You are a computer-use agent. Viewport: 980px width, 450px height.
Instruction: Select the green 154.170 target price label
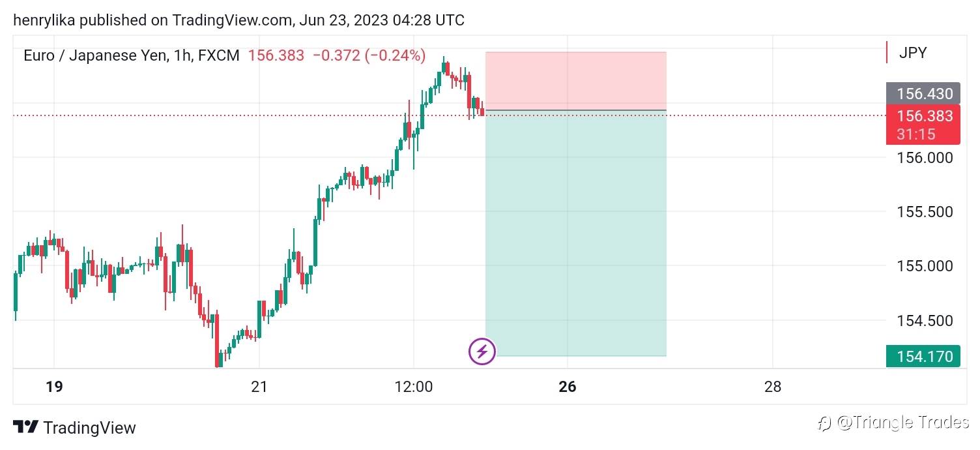(923, 357)
